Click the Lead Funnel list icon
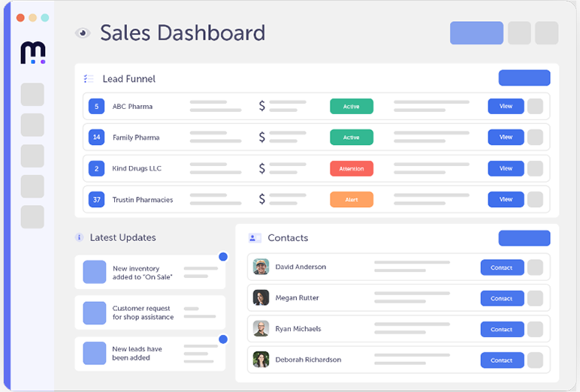 [89, 79]
